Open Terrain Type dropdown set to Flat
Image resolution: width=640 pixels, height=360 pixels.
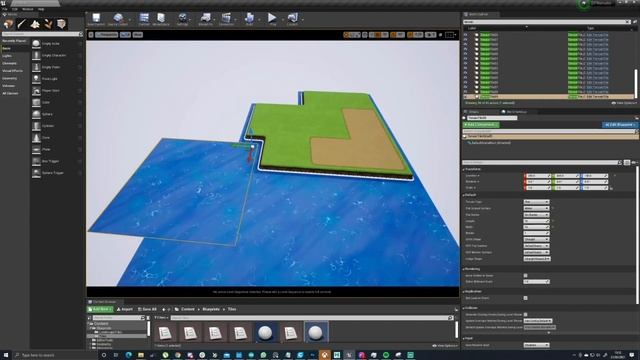point(536,202)
